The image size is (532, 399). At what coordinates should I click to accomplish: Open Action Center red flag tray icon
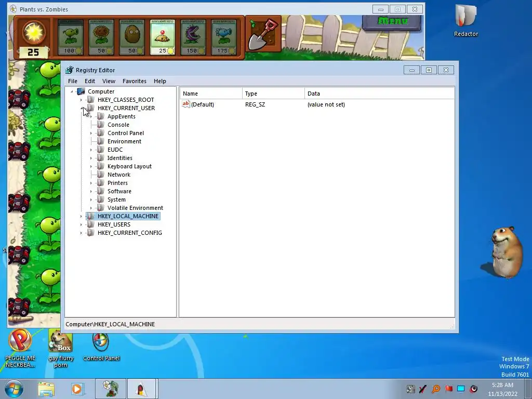click(x=448, y=389)
